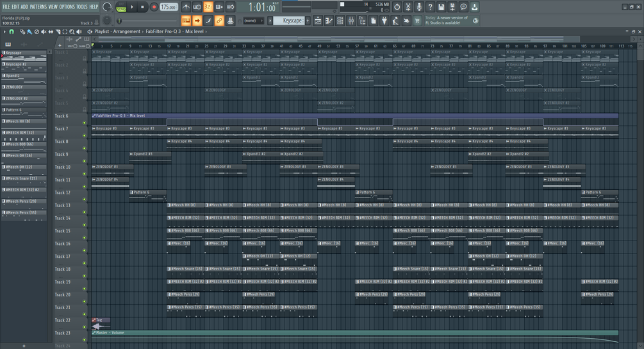Click the question mark help icon

[430, 7]
